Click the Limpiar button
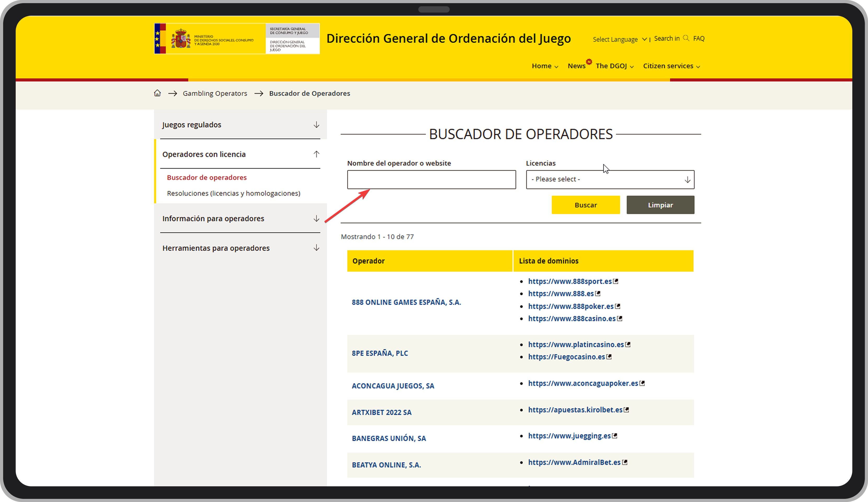868x502 pixels. click(x=660, y=205)
